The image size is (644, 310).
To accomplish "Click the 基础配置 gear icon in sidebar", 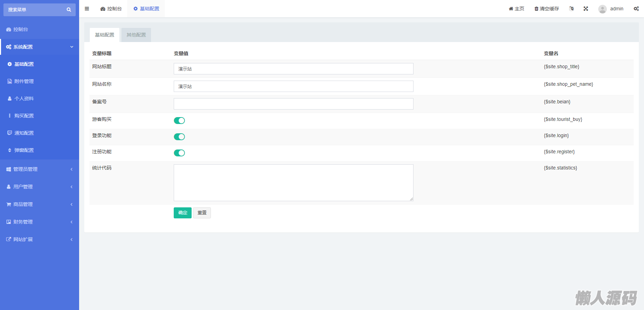I will (x=10, y=64).
